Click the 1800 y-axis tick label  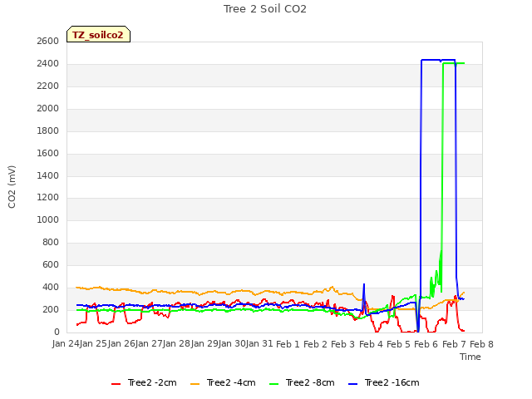pos(48,131)
